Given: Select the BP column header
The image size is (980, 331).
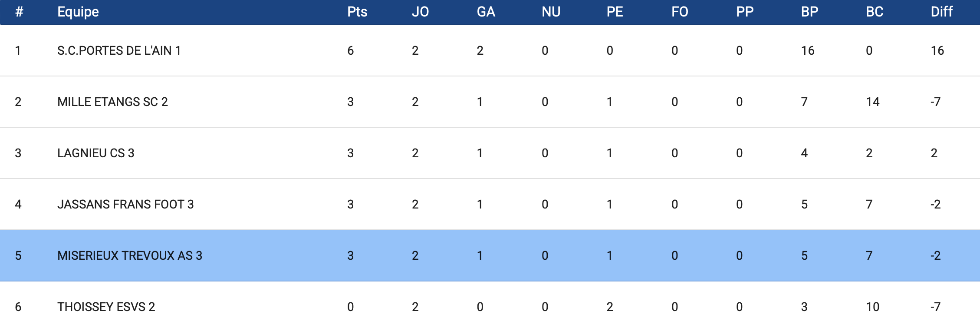Looking at the screenshot, I should 809,12.
